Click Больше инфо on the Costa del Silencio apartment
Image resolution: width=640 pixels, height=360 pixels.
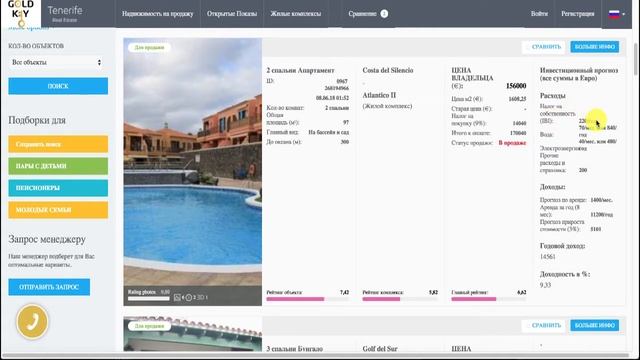595,47
